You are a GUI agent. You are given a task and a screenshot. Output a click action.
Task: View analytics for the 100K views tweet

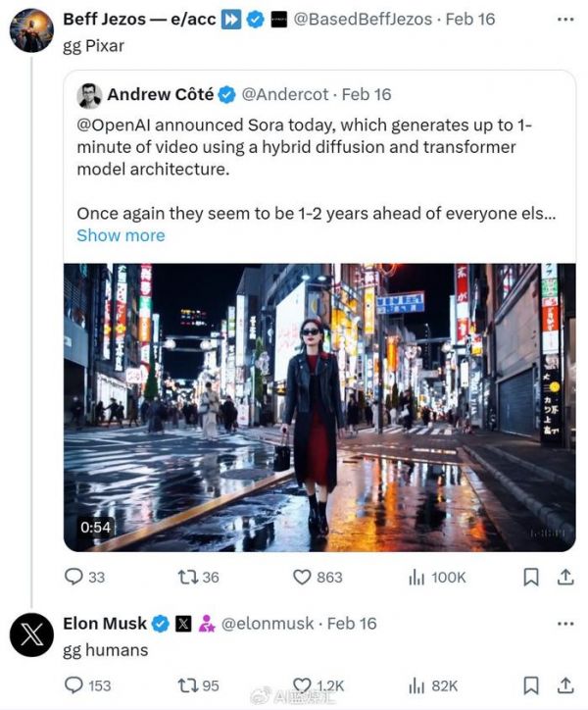tap(416, 577)
